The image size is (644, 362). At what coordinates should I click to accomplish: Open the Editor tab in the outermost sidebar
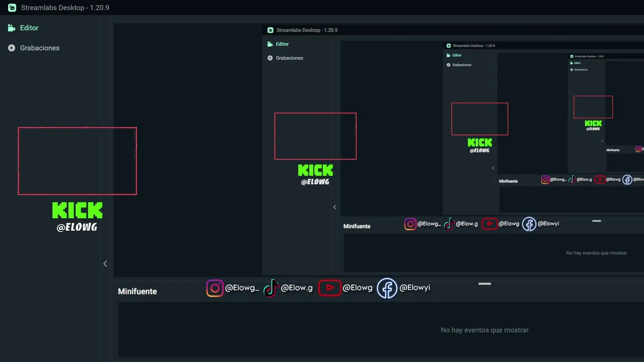29,28
